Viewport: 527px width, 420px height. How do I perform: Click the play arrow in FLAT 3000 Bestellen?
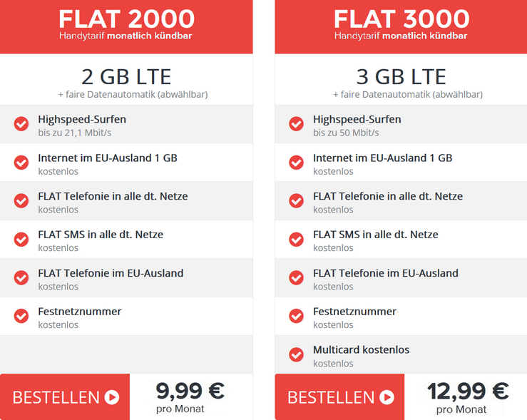(x=387, y=397)
